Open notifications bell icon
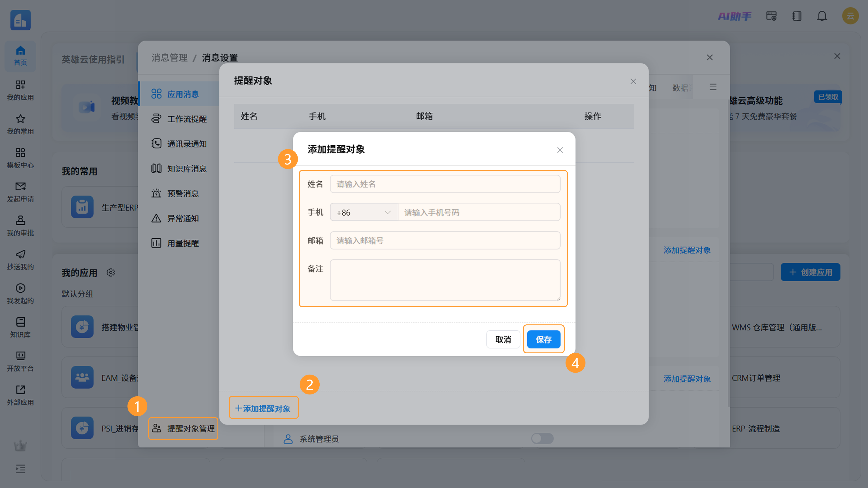The width and height of the screenshot is (868, 488). pyautogui.click(x=822, y=16)
